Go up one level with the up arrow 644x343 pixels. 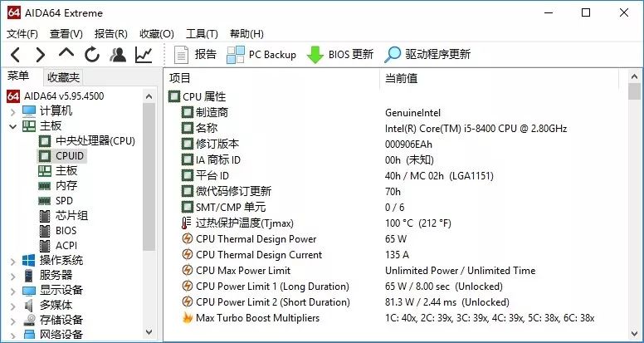click(x=66, y=53)
